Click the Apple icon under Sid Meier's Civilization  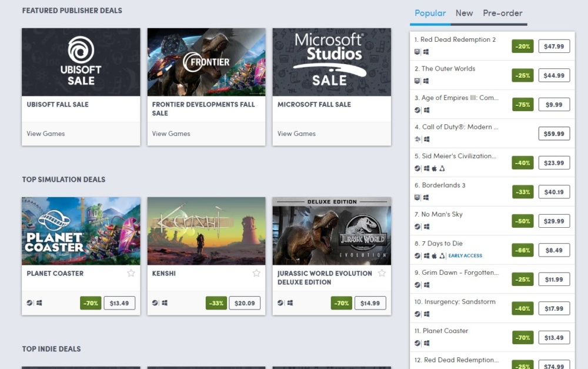[435, 168]
